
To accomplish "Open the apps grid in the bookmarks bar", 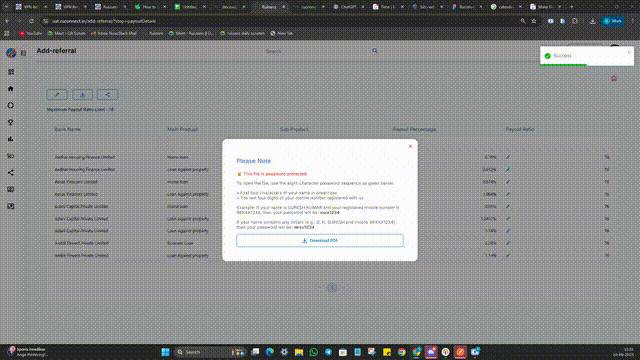I will [7, 33].
